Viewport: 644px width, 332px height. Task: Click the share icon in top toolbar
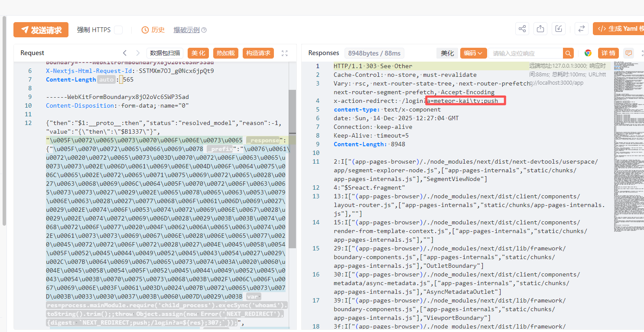click(522, 29)
